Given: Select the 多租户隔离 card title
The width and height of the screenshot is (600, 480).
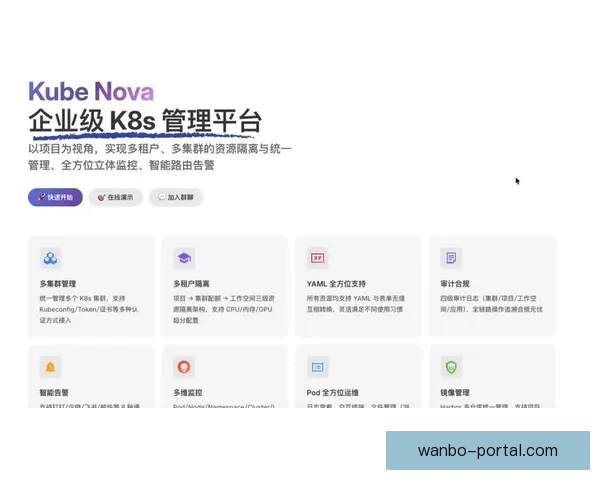Looking at the screenshot, I should click(x=191, y=284).
